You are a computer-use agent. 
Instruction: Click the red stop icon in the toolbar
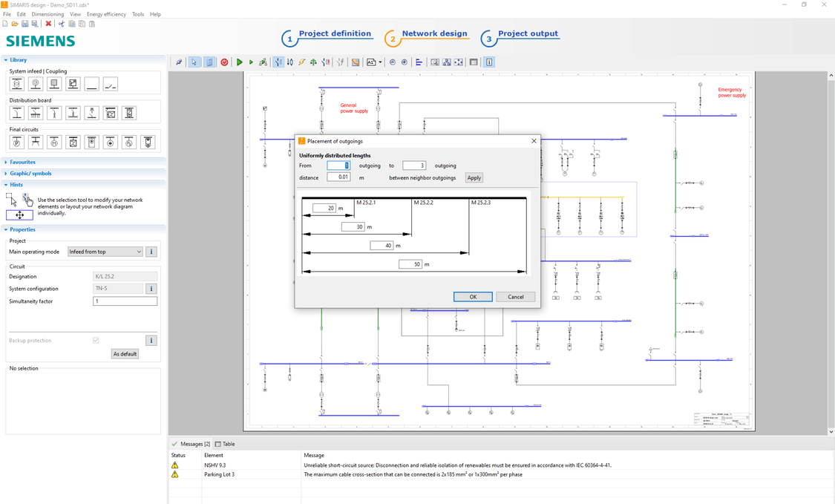224,62
